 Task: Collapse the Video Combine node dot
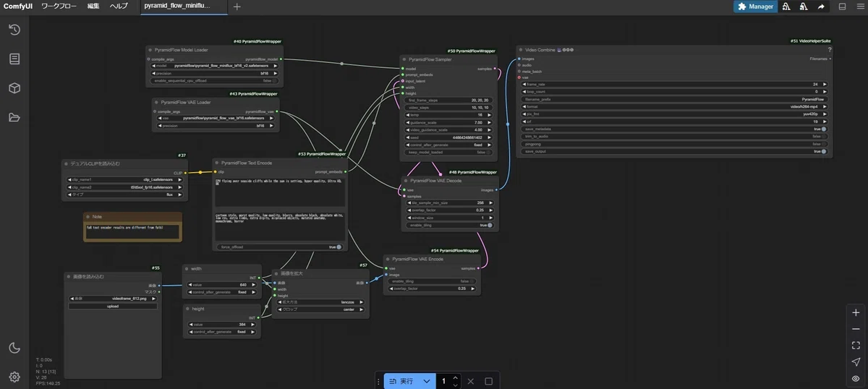(x=521, y=50)
